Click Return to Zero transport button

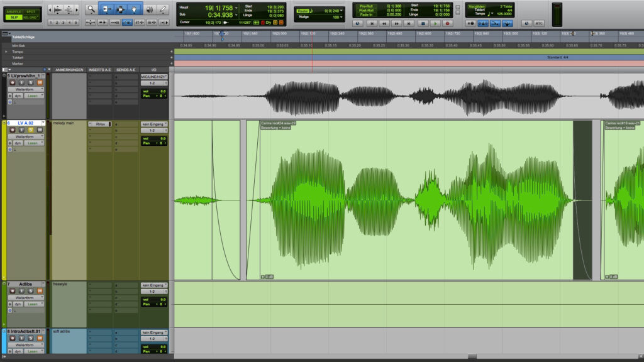pyautogui.click(x=372, y=23)
